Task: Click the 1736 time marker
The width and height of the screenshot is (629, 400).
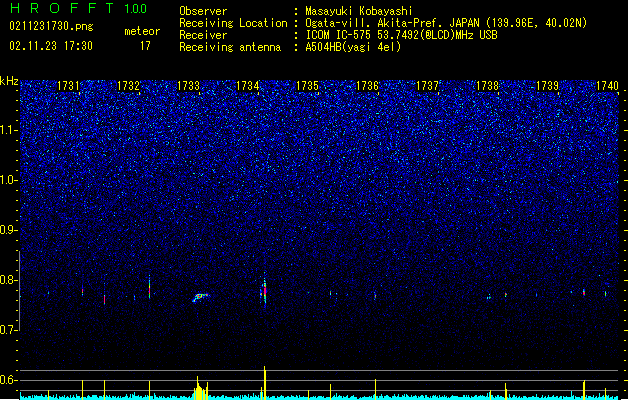Action: point(367,86)
